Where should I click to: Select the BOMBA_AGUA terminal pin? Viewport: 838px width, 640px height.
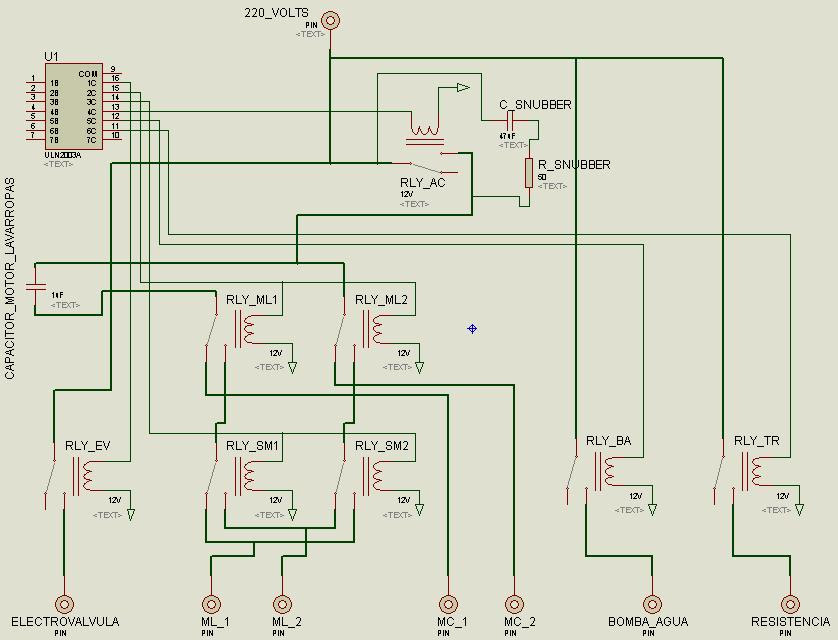[652, 604]
